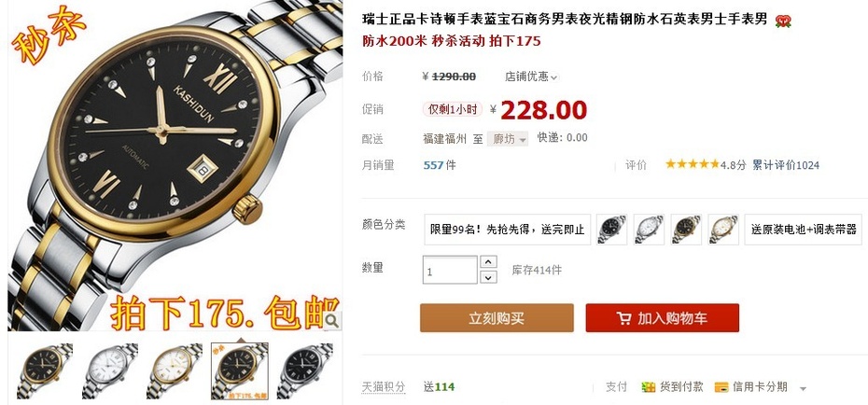Expand the 店铺优惠 dropdown
Viewport: 868px width, 405px height.
[x=531, y=77]
